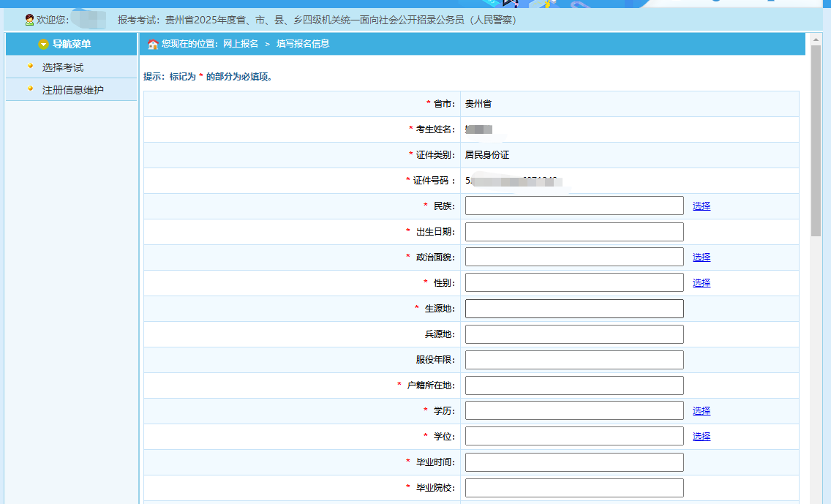Open 选择 link for 学历
Screen dimensions: 831x504
pyautogui.click(x=701, y=410)
